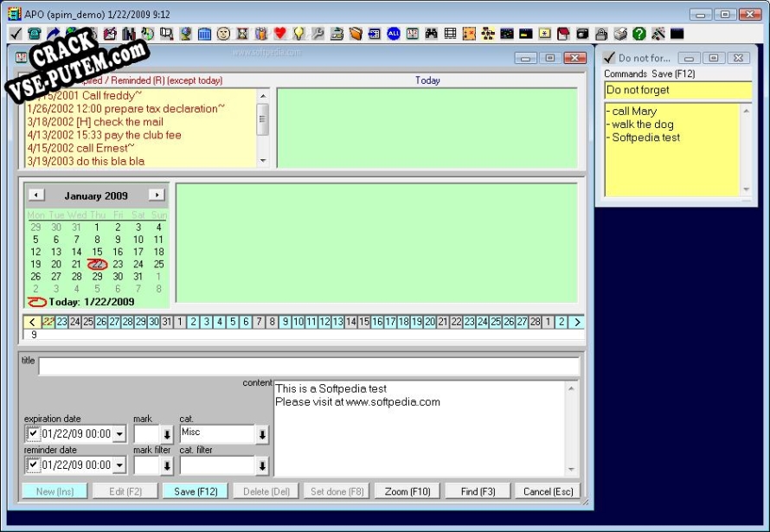Click the telephone icon in the toolbar
The width and height of the screenshot is (770, 532).
coord(35,34)
